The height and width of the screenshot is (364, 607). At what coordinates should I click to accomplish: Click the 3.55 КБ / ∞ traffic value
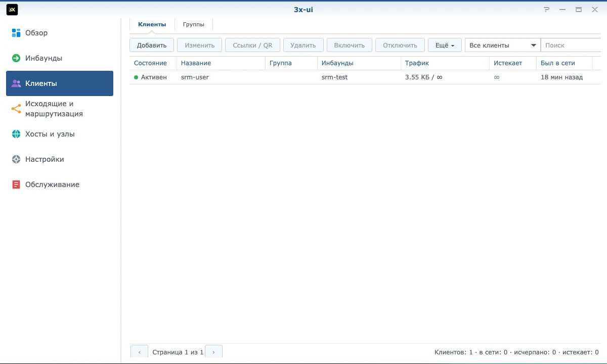(424, 77)
